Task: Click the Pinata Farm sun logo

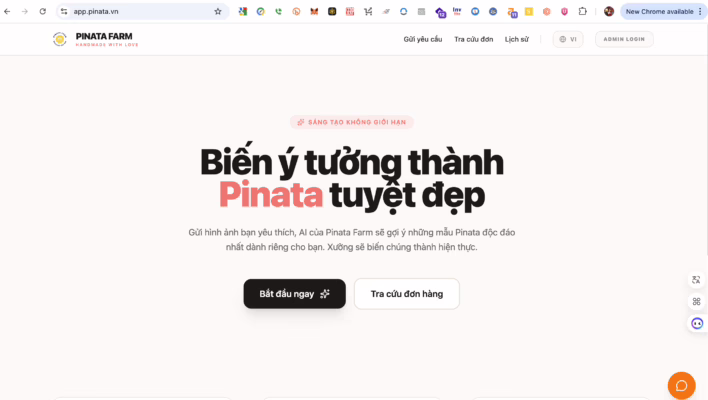Action: coord(60,39)
